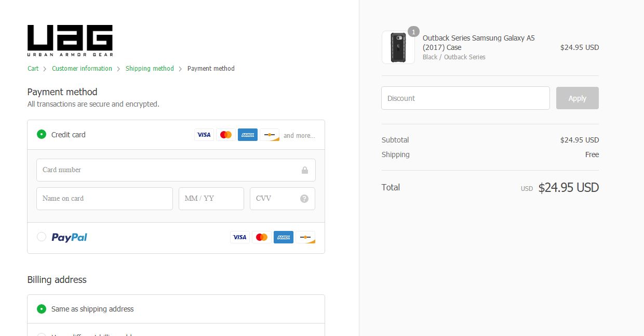Click the product title Outback Series Samsung Galaxy A5
644x336 pixels.
(x=479, y=43)
